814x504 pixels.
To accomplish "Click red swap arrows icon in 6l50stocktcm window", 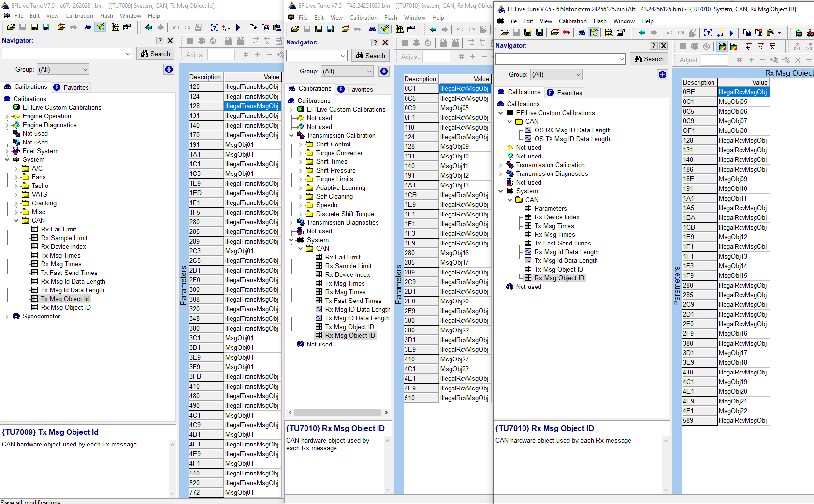I will [567, 33].
